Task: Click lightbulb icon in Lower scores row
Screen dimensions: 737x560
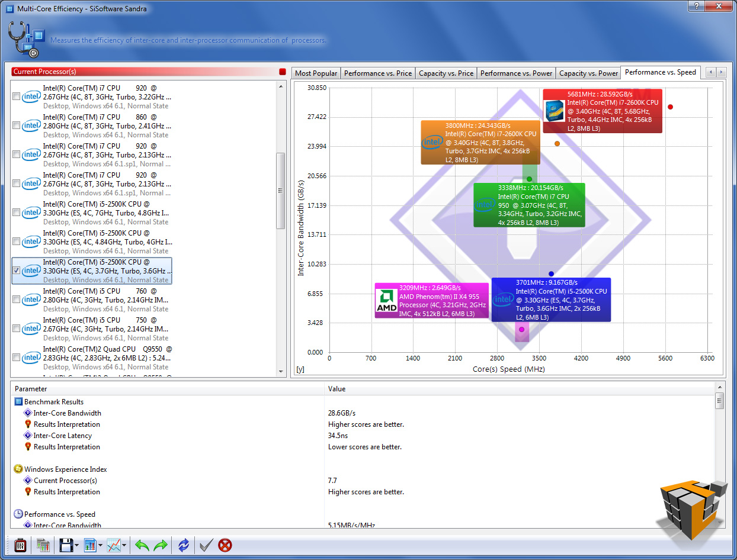Action: click(x=27, y=447)
